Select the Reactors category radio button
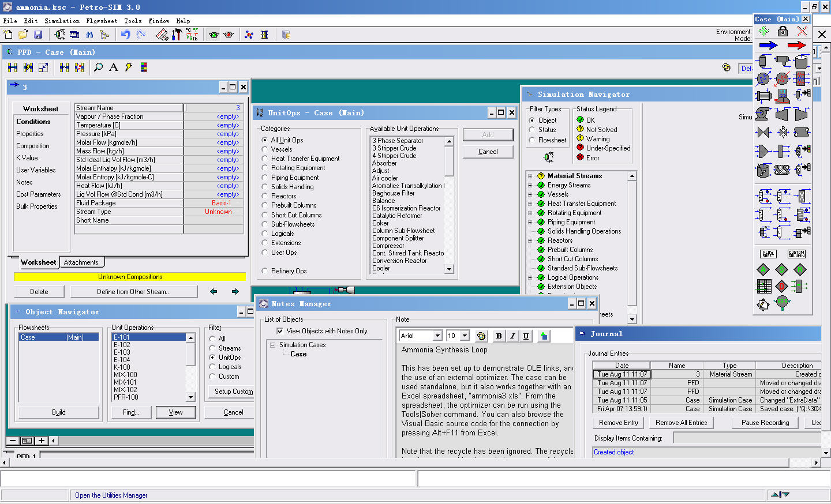The height and width of the screenshot is (504, 831). pos(265,196)
